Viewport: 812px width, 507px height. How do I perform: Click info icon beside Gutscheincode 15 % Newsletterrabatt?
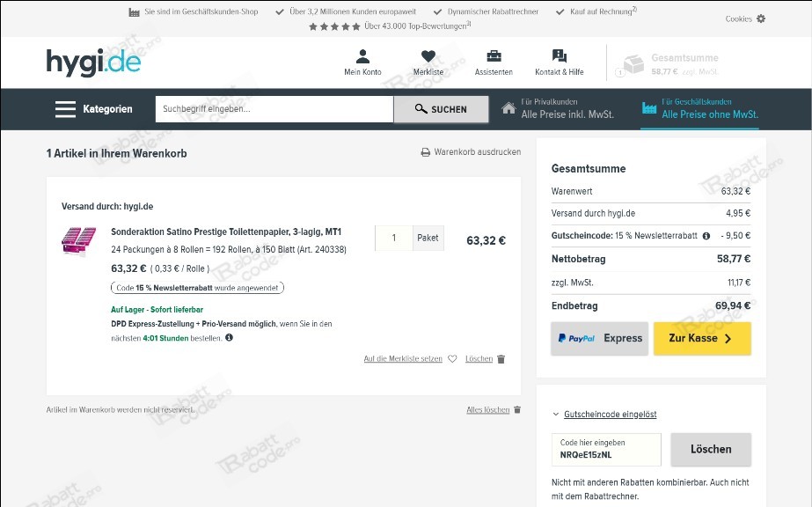point(706,236)
